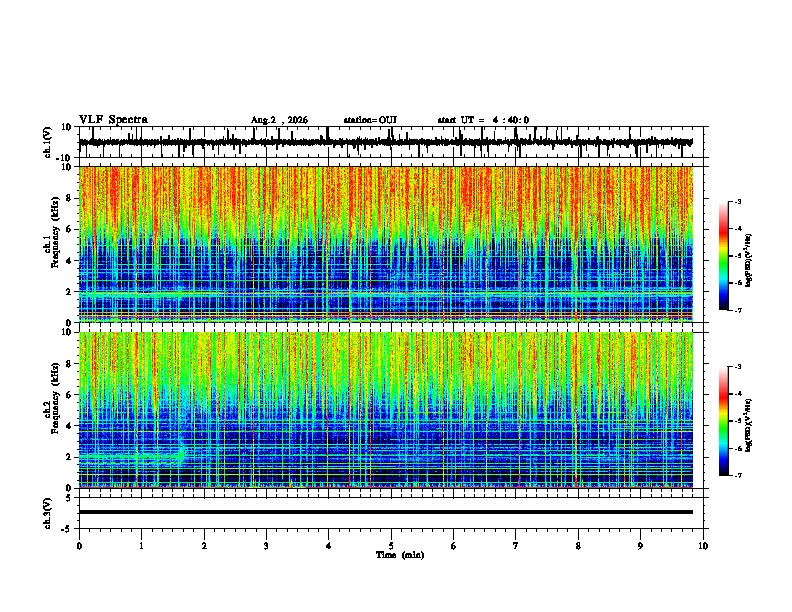The image size is (792, 612).
Task: Select the date text "Aug.2 , 2026"
Action: tap(279, 120)
